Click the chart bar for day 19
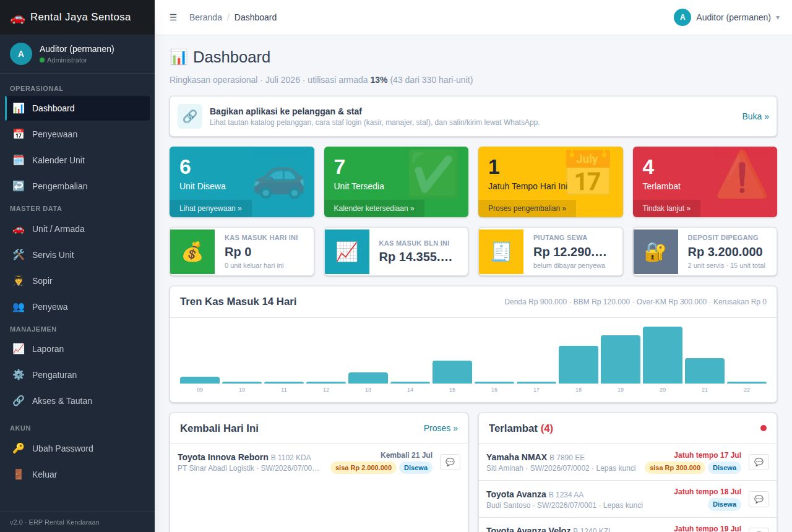792x532 pixels. tap(621, 359)
